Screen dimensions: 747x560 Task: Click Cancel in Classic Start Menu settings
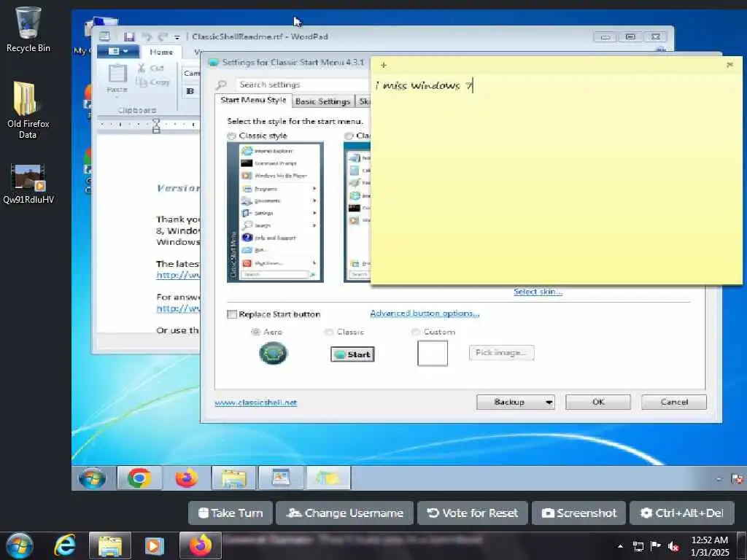(673, 402)
